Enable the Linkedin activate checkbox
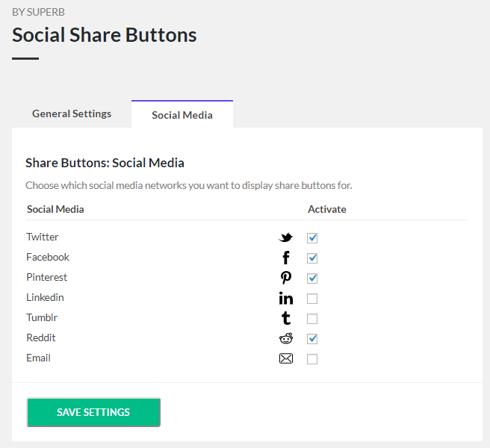The width and height of the screenshot is (490, 448). coord(312,299)
